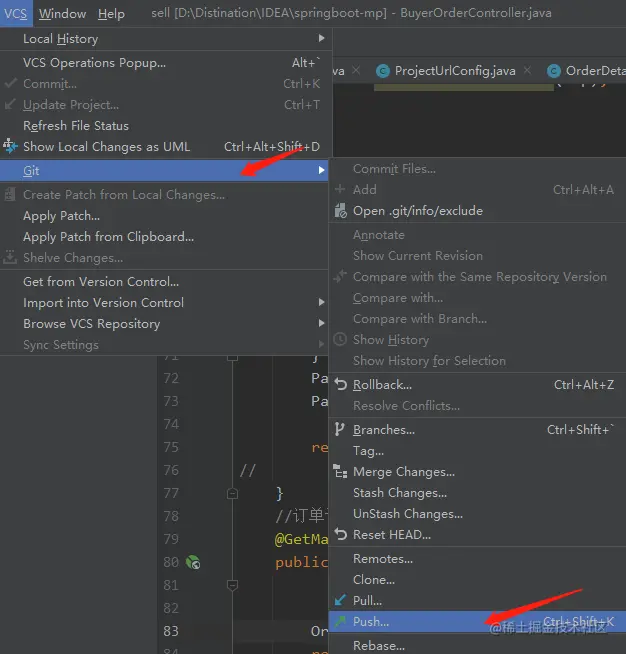Click the public keyword on line 80
Image resolution: width=626 pixels, height=654 pixels.
point(302,562)
